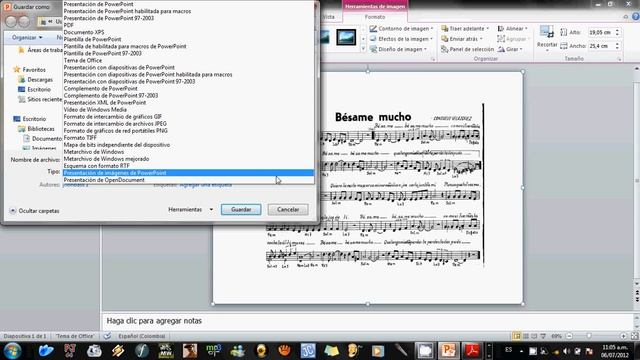Open Descargas in the navigation pane
Screen dimensions: 640x360
tap(36, 80)
